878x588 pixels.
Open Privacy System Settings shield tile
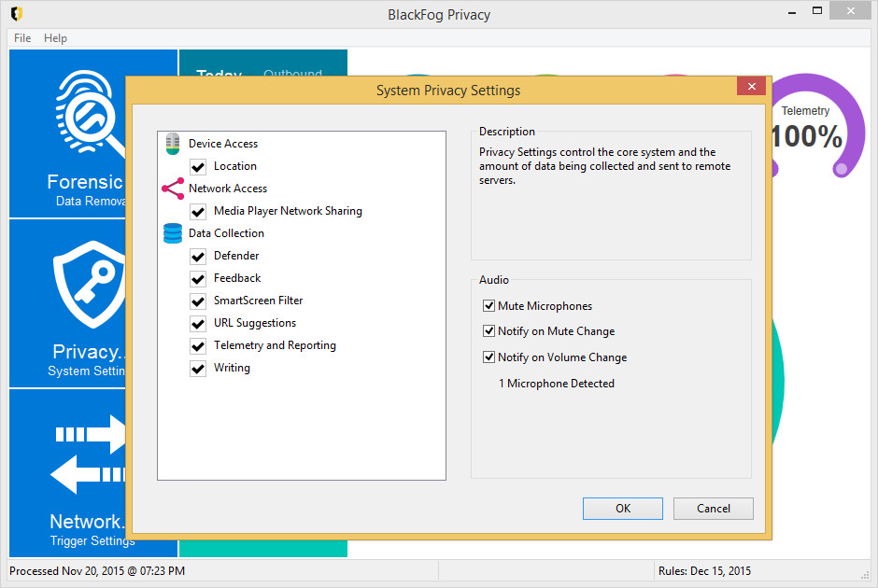pos(68,303)
